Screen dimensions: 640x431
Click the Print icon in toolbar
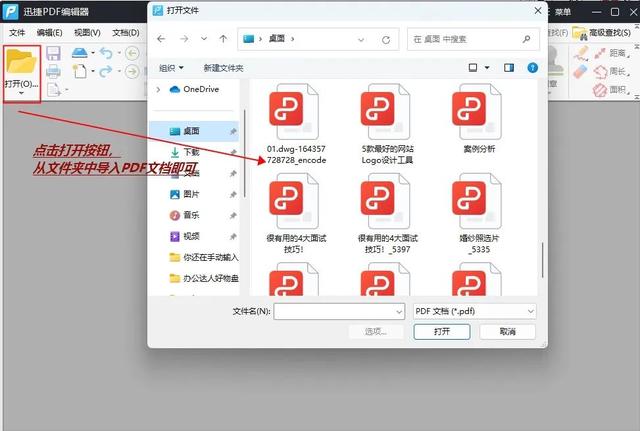[x=53, y=71]
